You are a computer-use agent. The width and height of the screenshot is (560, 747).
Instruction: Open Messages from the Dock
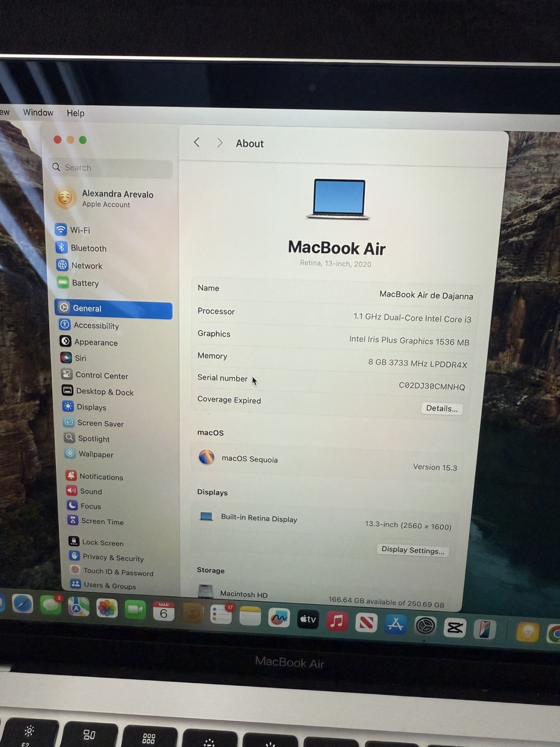tap(51, 605)
